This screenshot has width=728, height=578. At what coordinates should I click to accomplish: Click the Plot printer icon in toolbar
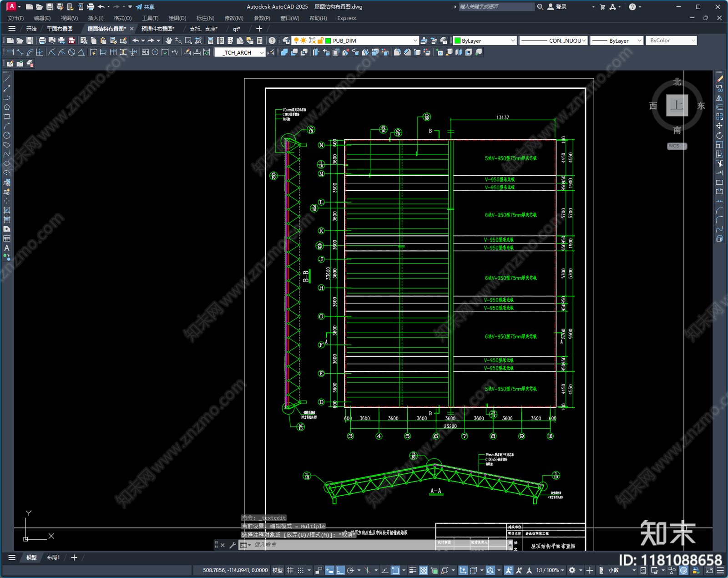[42, 41]
